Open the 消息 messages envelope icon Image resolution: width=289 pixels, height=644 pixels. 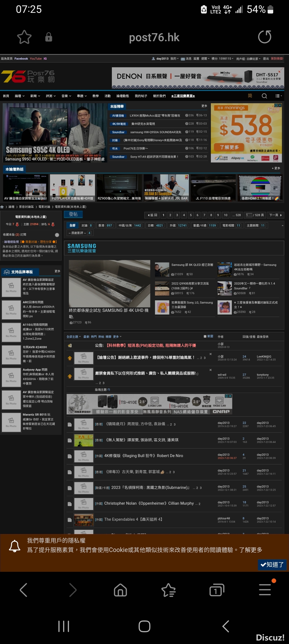(183, 59)
